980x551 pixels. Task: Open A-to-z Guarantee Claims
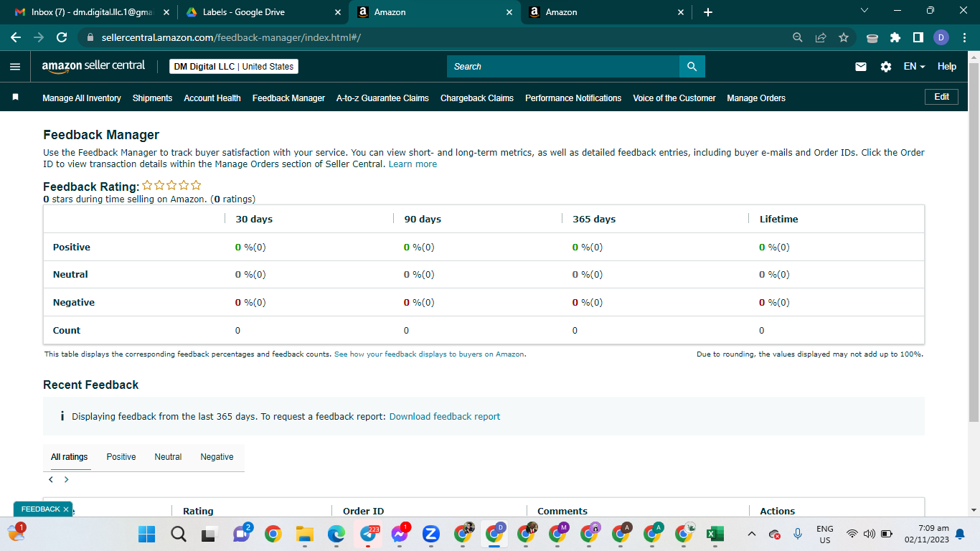point(382,98)
